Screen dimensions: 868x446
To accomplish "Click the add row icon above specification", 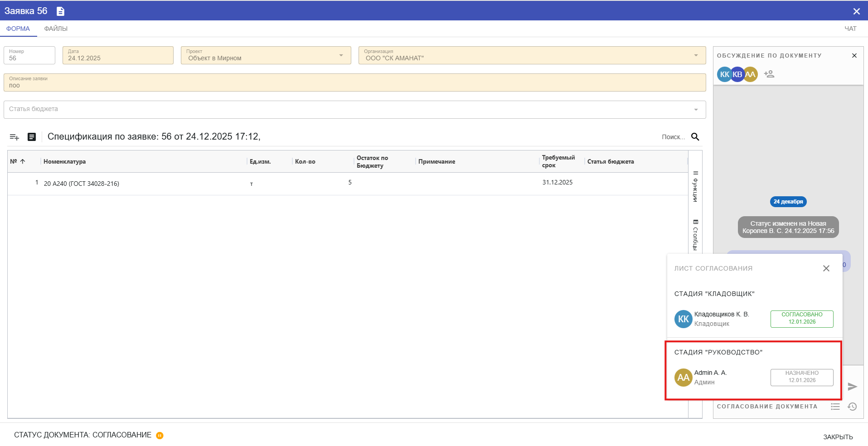I will (15, 137).
